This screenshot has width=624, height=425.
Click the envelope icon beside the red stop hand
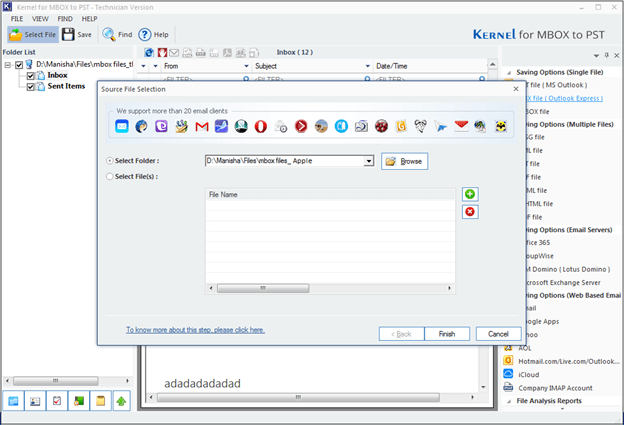pyautogui.click(x=174, y=53)
